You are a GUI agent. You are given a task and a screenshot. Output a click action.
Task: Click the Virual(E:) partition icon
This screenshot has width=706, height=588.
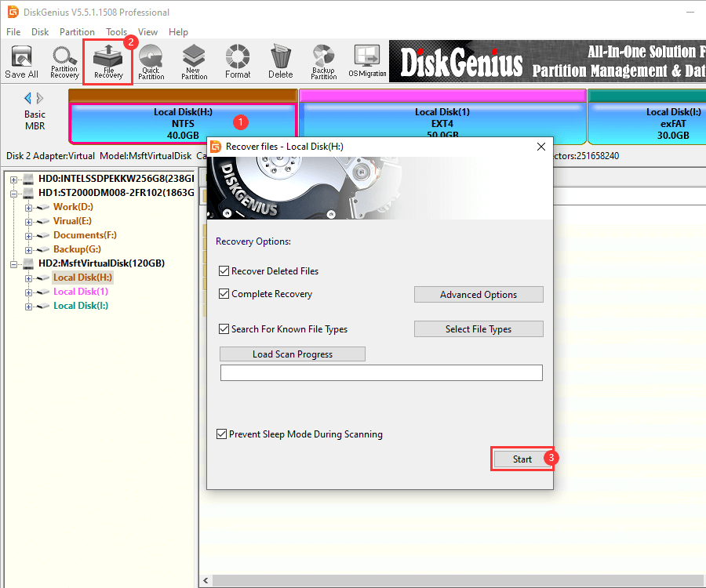click(x=43, y=221)
